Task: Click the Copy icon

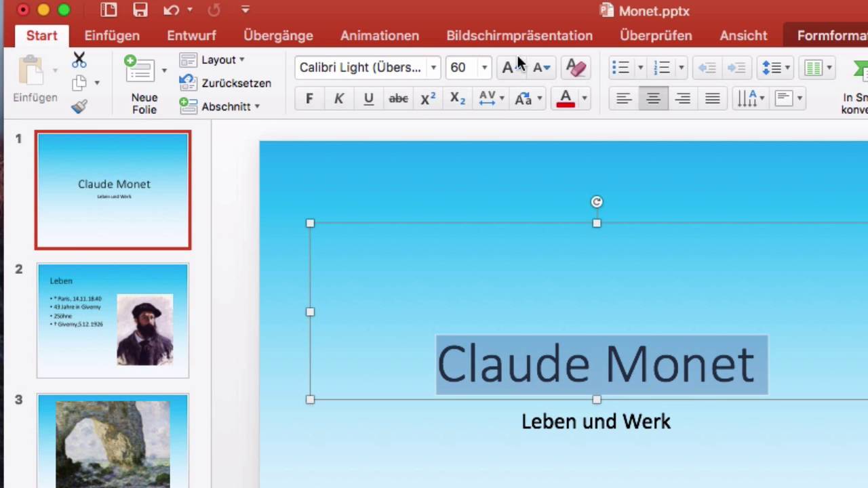Action: [x=79, y=83]
